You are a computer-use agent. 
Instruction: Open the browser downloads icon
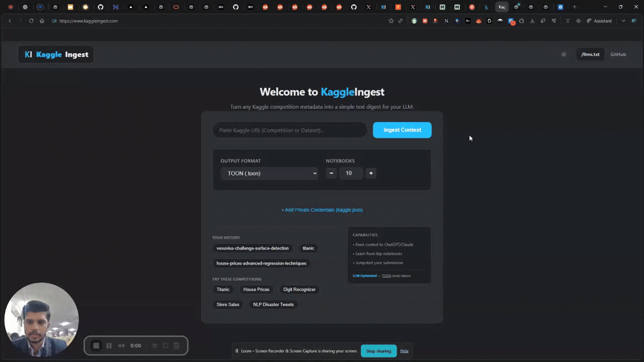click(532, 21)
